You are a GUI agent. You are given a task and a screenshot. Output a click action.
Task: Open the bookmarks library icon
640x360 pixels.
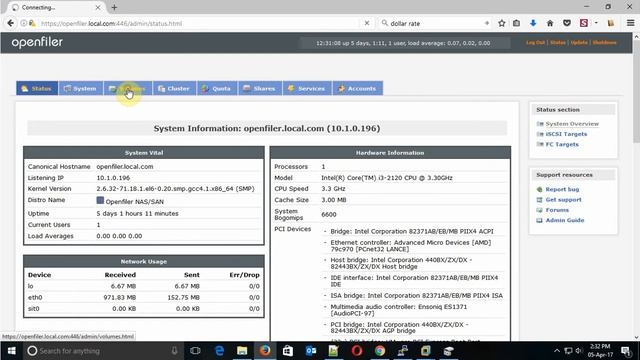[x=516, y=23]
